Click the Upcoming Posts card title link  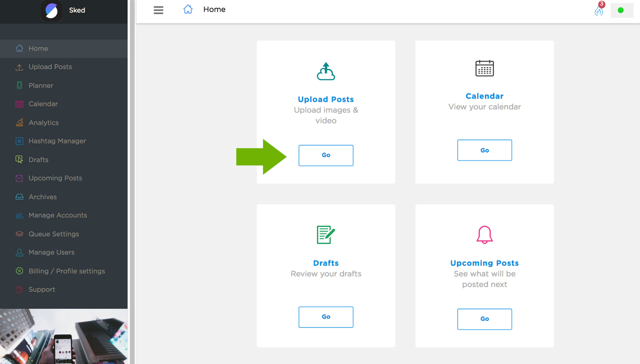click(485, 263)
